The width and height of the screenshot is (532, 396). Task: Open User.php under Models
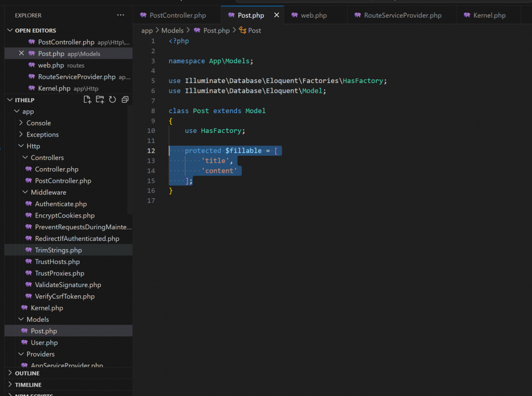[69, 342]
